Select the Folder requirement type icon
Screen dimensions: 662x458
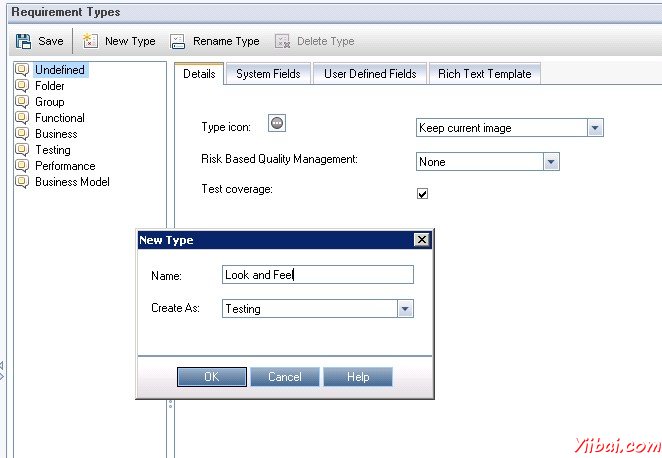pos(22,86)
